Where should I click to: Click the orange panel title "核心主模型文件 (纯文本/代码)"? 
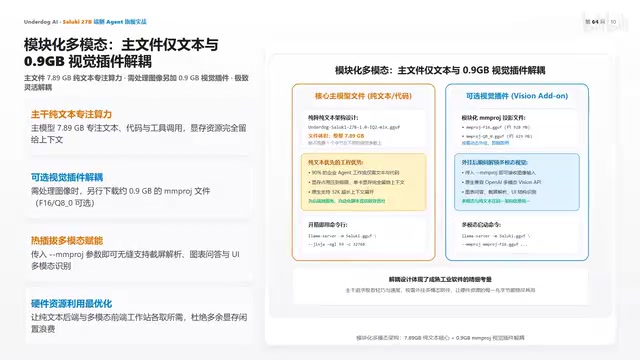pyautogui.click(x=363, y=96)
